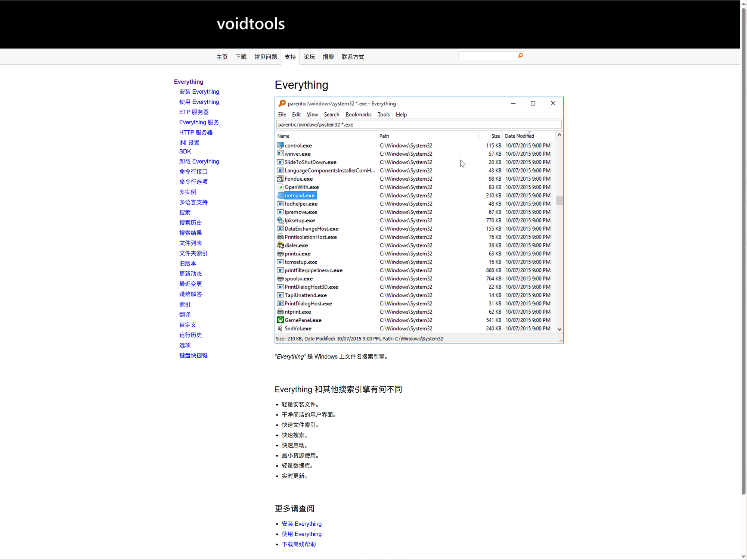Open sidebar link 搜索结果

point(190,233)
